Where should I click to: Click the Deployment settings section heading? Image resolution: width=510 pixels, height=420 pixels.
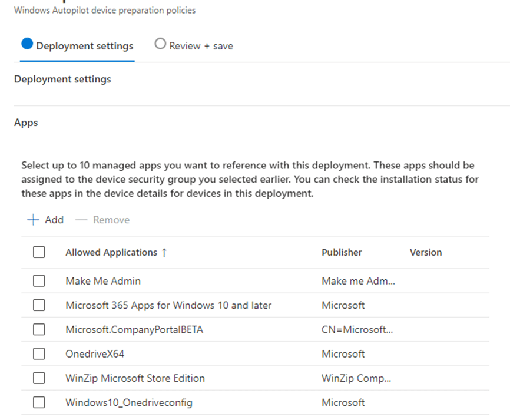(62, 79)
